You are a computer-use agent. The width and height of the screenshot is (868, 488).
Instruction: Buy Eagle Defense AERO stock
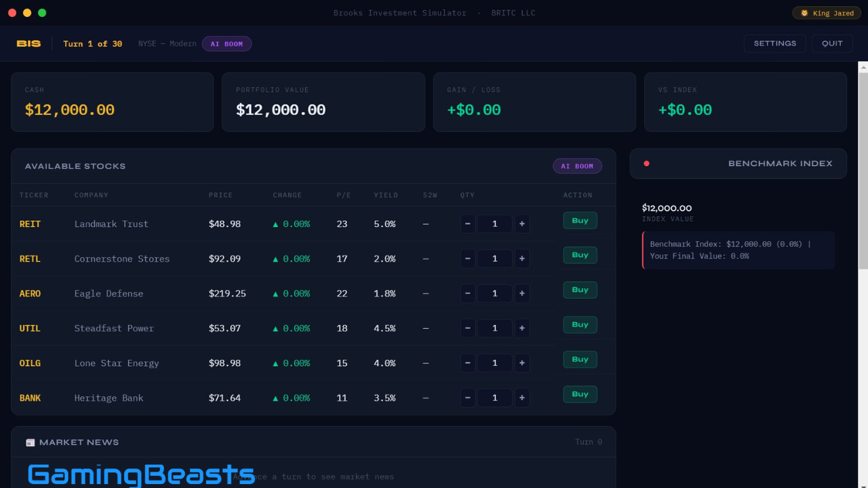pos(580,289)
